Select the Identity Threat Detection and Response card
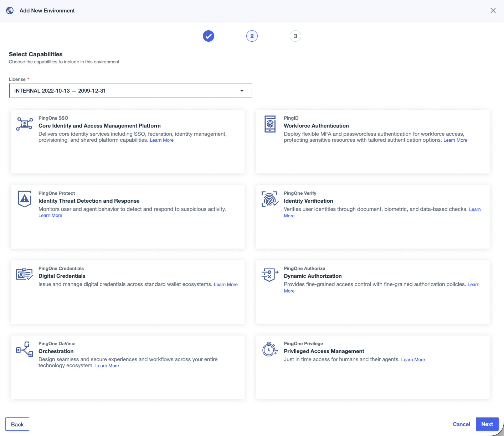504x436 pixels. pyautogui.click(x=127, y=217)
